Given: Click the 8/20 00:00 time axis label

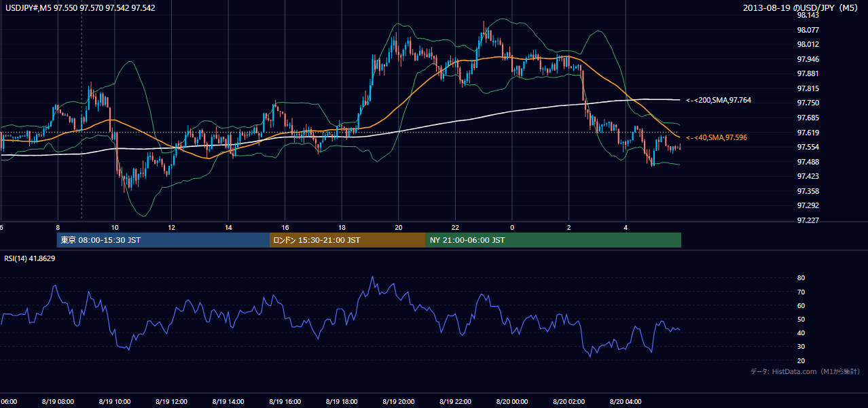Looking at the screenshot, I should 512,402.
